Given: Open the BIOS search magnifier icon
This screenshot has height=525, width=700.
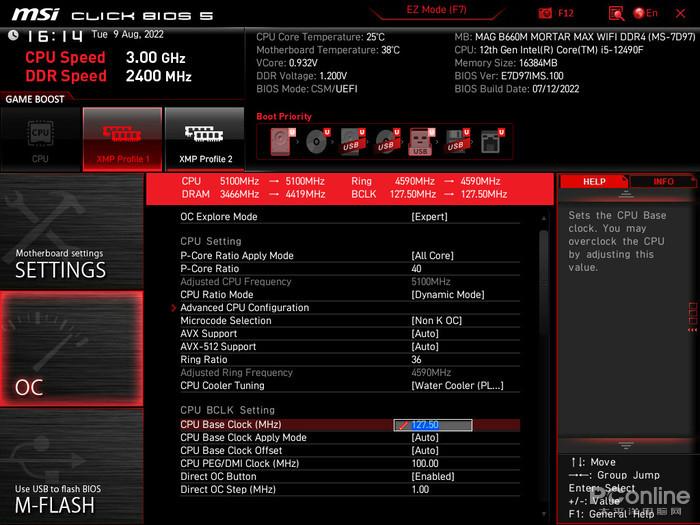Looking at the screenshot, I should [x=617, y=13].
